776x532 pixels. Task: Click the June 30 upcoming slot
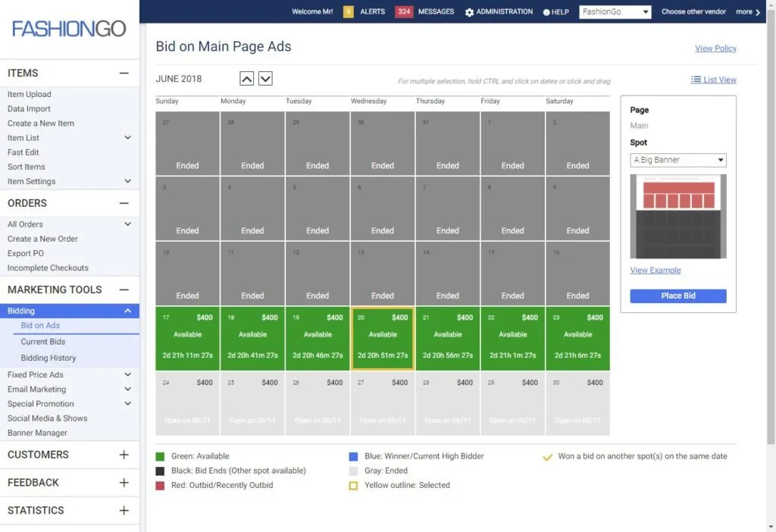coord(577,403)
